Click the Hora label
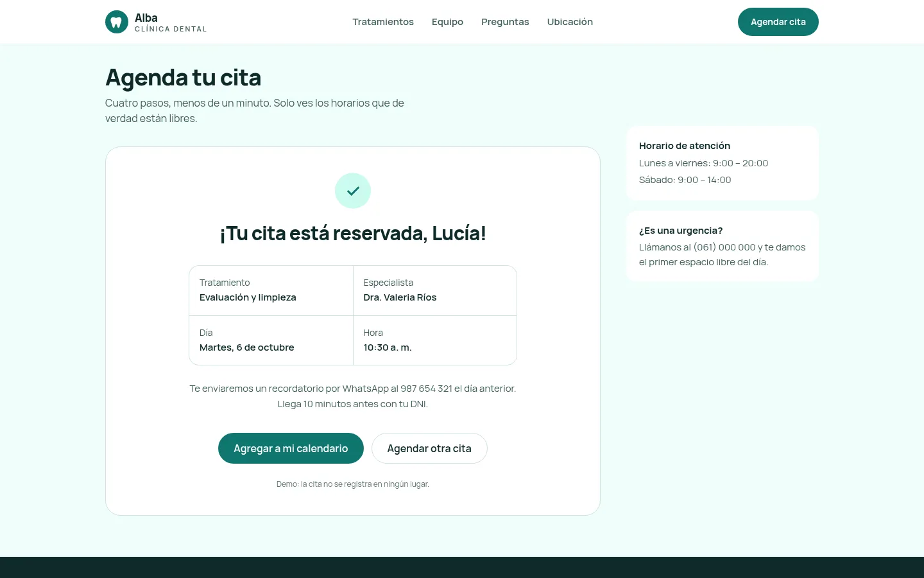 pos(373,333)
